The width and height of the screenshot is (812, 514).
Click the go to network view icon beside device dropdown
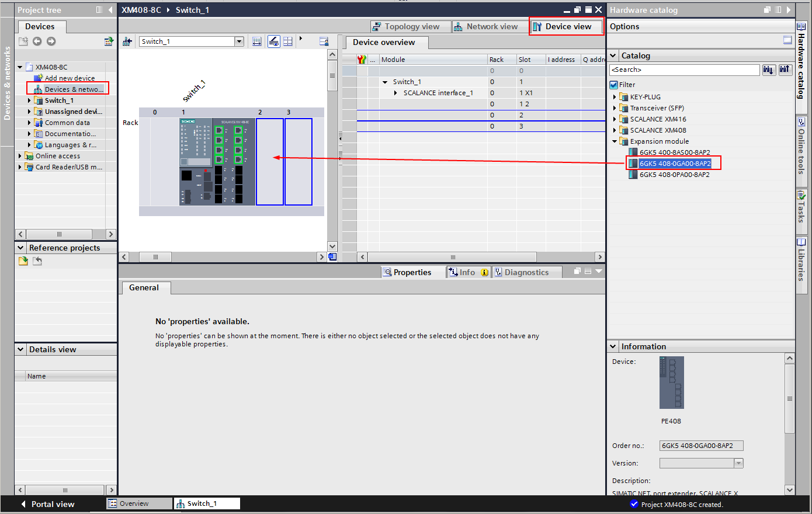[x=127, y=41]
